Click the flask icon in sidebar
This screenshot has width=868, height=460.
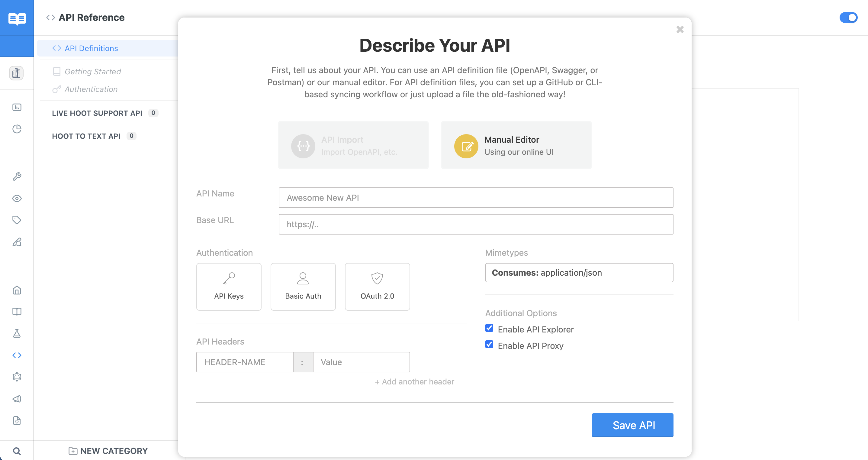point(17,334)
